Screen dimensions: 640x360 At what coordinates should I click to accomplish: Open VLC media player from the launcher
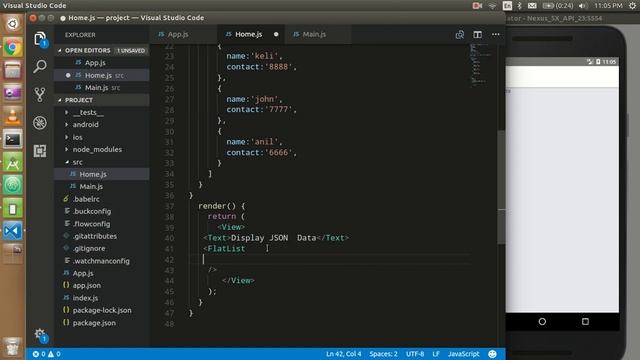pos(13,116)
